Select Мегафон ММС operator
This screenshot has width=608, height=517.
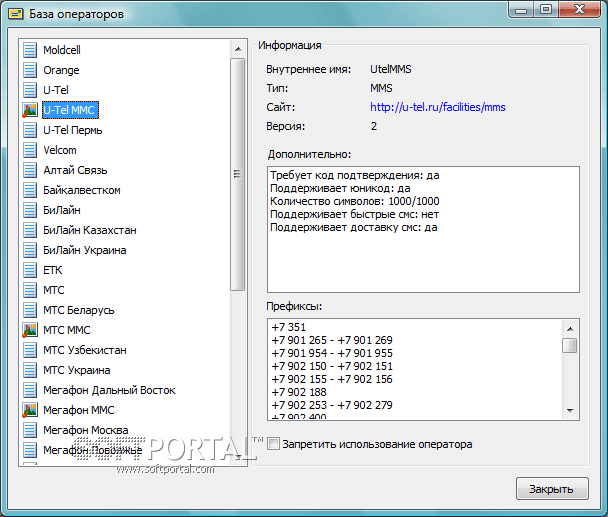(x=79, y=410)
